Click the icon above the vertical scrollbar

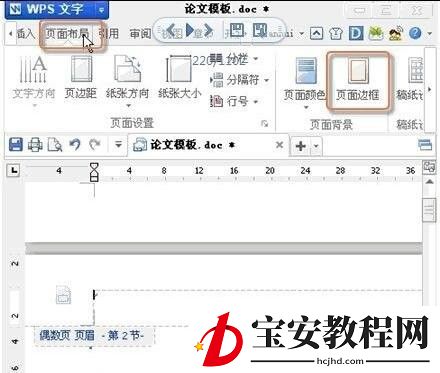429,167
